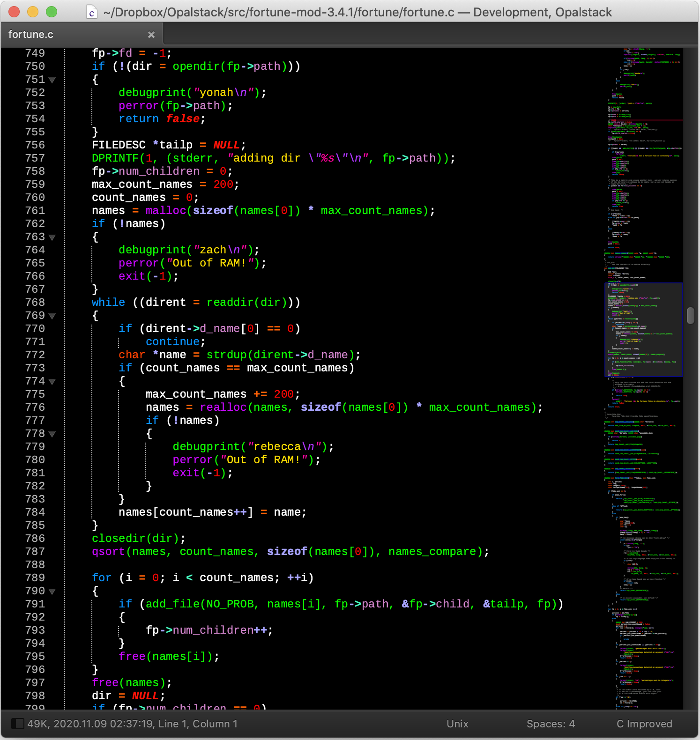
Task: Collapse the code block at line 763
Action: 52,237
